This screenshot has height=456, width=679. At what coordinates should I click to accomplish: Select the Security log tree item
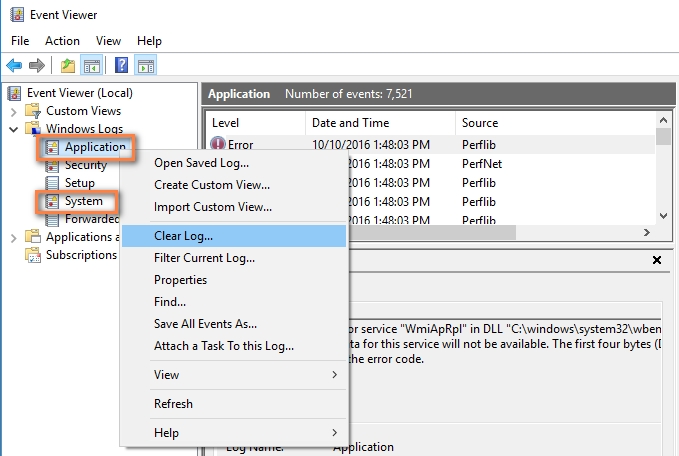point(86,165)
